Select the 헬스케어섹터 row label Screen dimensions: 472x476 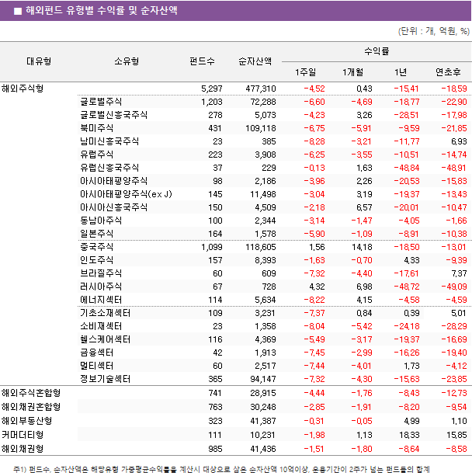[x=105, y=339]
